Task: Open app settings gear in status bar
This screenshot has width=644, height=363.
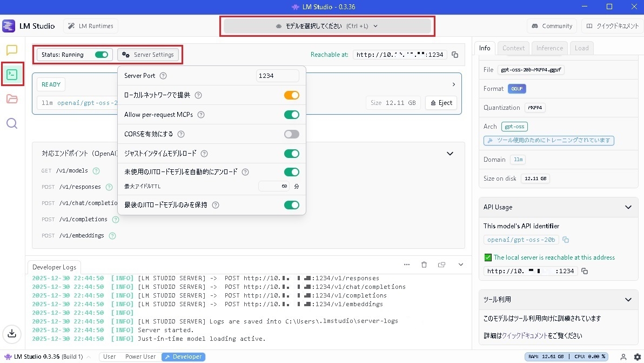Action: 637,357
